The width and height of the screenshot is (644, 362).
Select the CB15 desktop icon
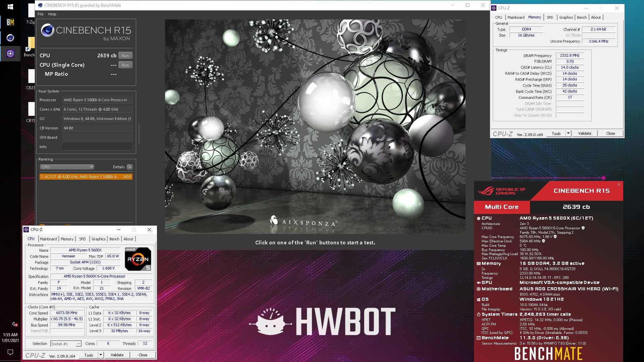(x=31, y=112)
